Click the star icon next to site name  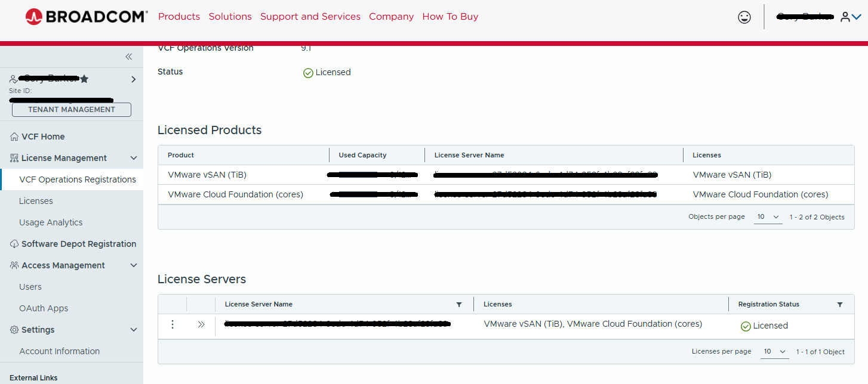tap(84, 79)
